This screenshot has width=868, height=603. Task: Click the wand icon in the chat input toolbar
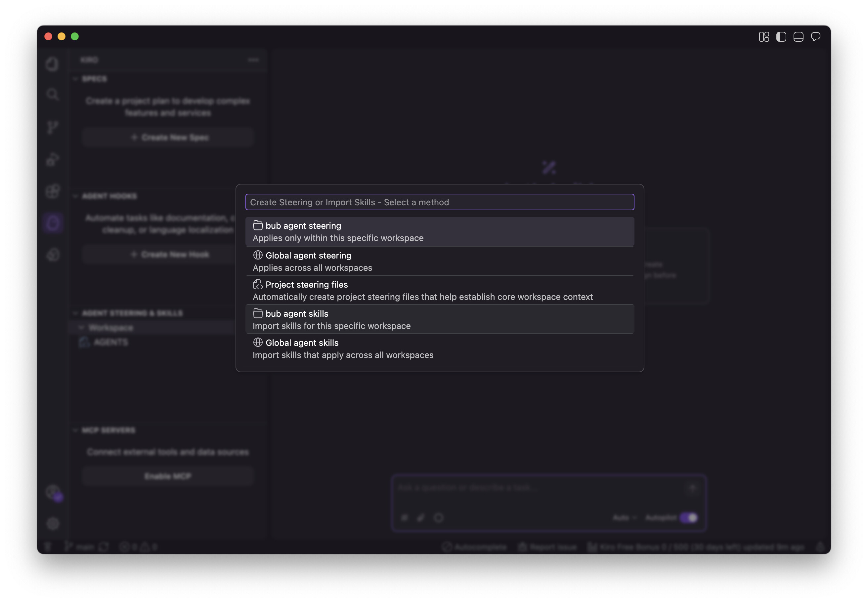click(x=421, y=518)
